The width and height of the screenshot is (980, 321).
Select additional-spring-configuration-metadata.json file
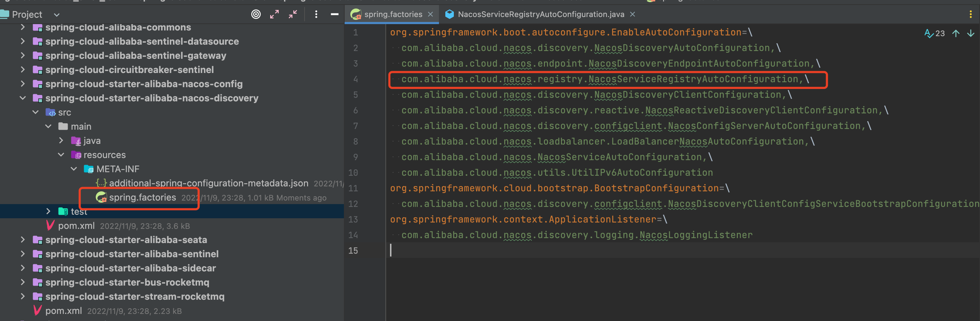tap(208, 183)
